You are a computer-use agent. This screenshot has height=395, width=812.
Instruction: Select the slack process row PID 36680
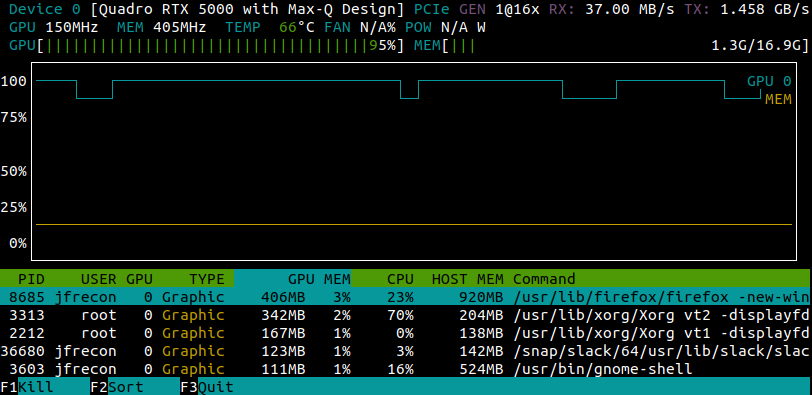tap(406, 351)
